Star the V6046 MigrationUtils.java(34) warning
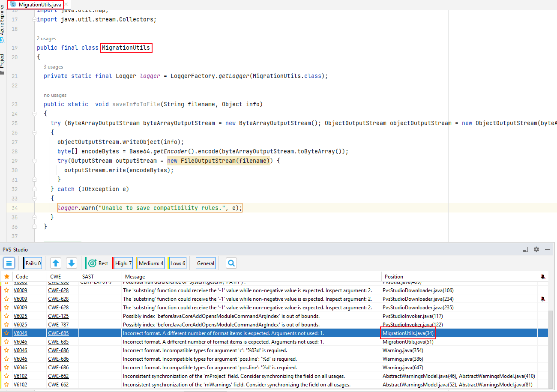 pos(6,333)
